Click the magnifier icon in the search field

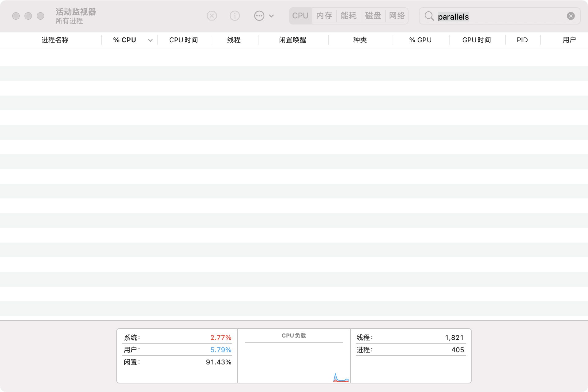coord(430,16)
